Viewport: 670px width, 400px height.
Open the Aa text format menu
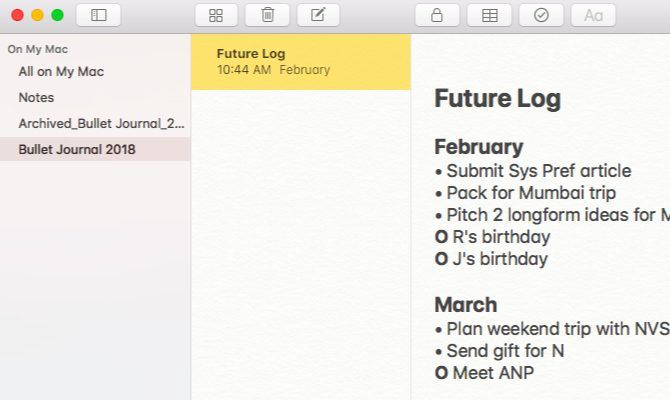point(593,15)
